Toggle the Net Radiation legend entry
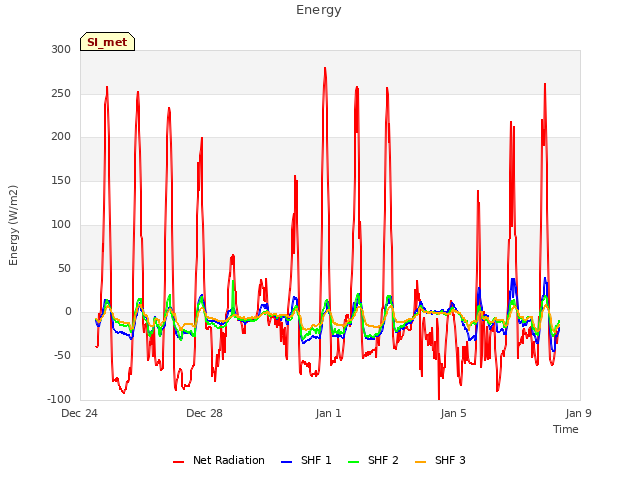Viewport: 640px width, 480px height. pos(219,460)
